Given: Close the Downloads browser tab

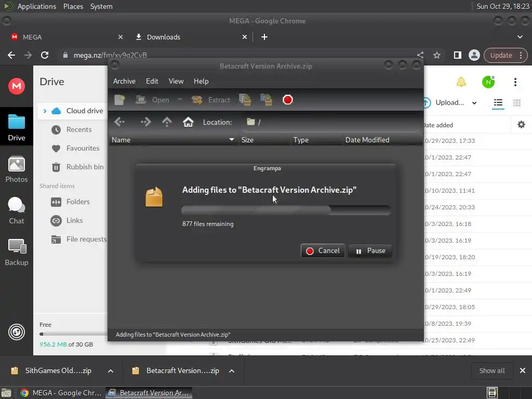Looking at the screenshot, I should coord(245,37).
